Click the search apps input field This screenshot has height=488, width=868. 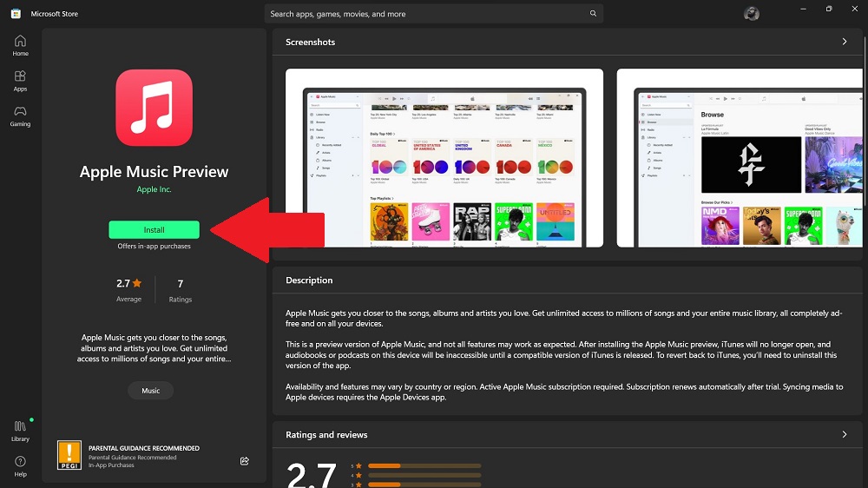[425, 14]
